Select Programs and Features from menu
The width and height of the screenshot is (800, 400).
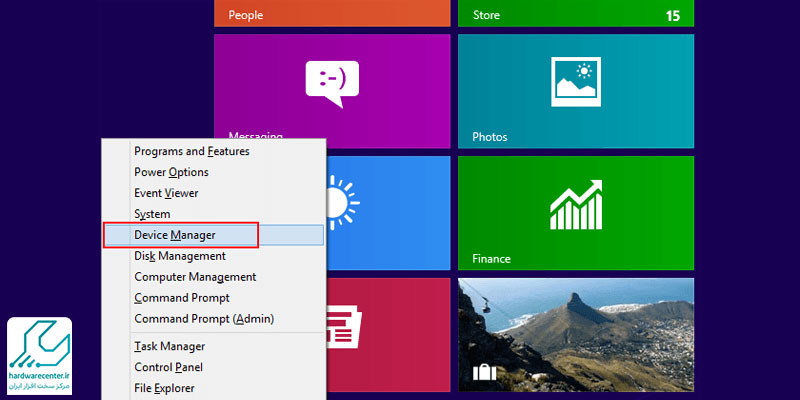pos(192,151)
